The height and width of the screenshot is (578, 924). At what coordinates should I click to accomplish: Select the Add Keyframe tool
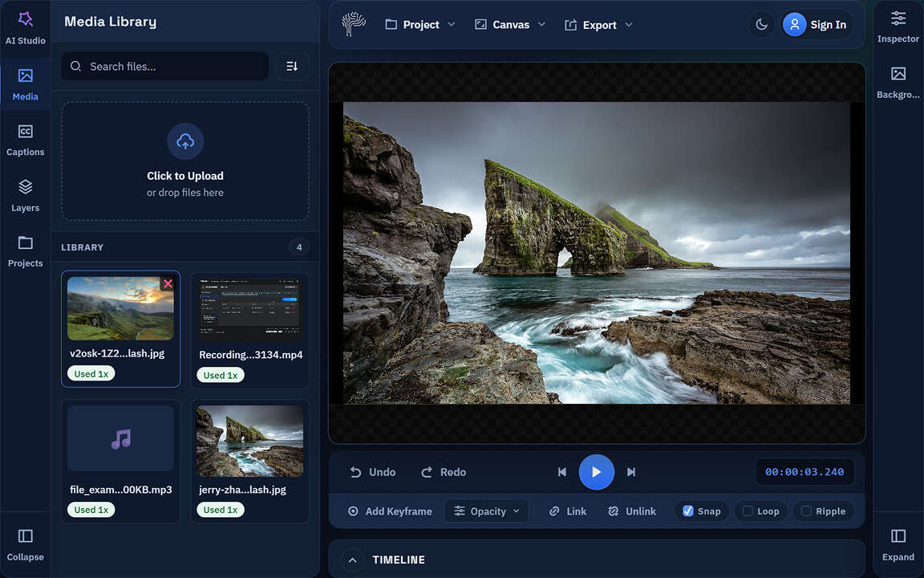pyautogui.click(x=390, y=511)
